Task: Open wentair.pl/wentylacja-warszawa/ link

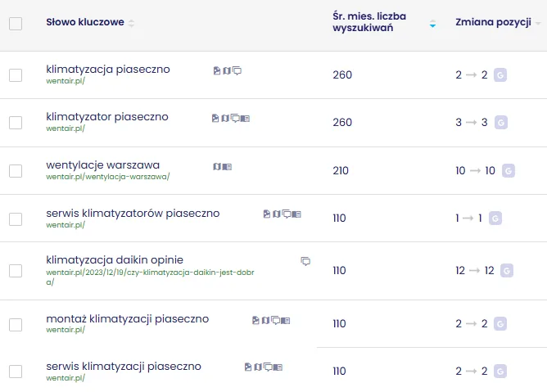Action: click(x=108, y=177)
